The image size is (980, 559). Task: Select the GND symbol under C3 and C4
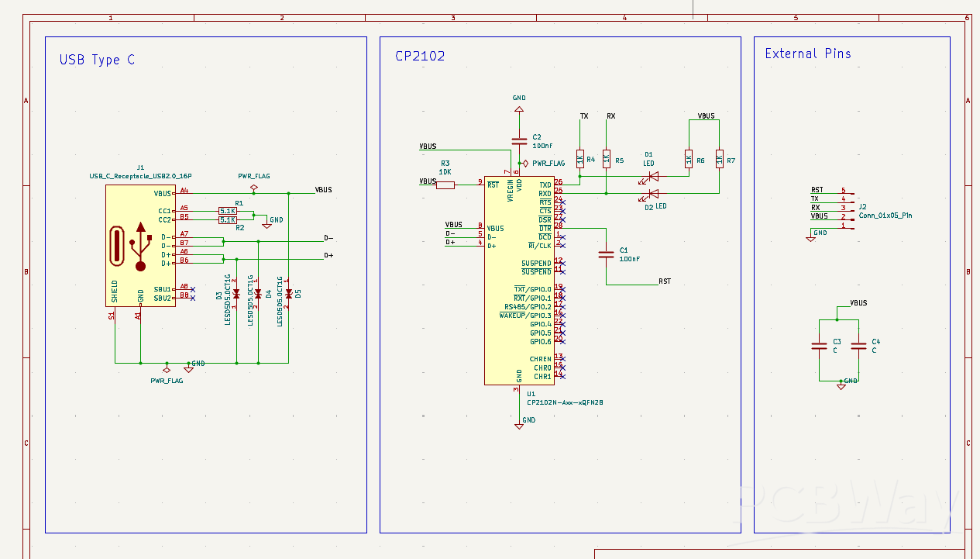point(841,384)
